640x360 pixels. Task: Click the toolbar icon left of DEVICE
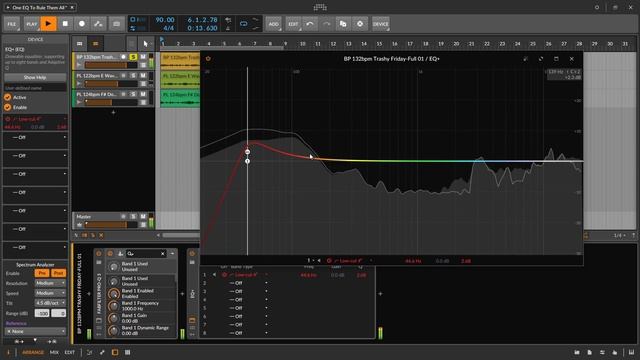click(360, 24)
